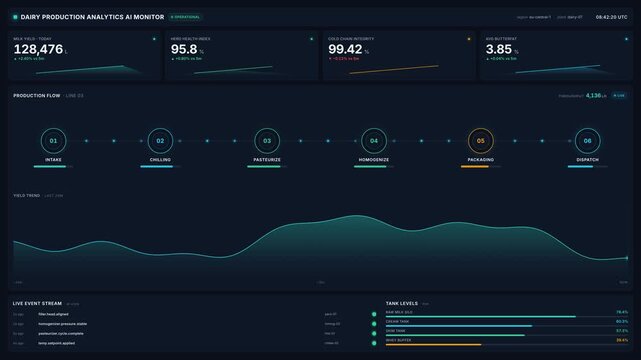Screen dimensions: 641x360
Task: Click homogenizer.pressure.stable event row
Action: 195,324
